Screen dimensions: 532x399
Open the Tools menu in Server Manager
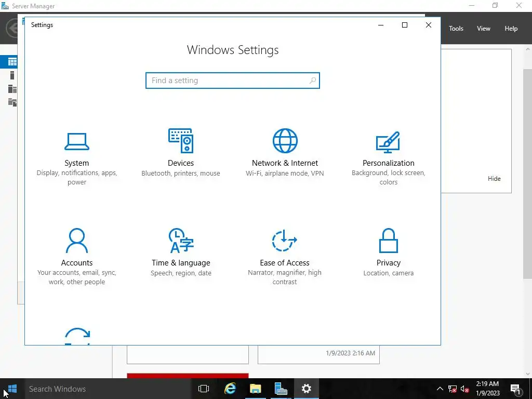pos(456,29)
